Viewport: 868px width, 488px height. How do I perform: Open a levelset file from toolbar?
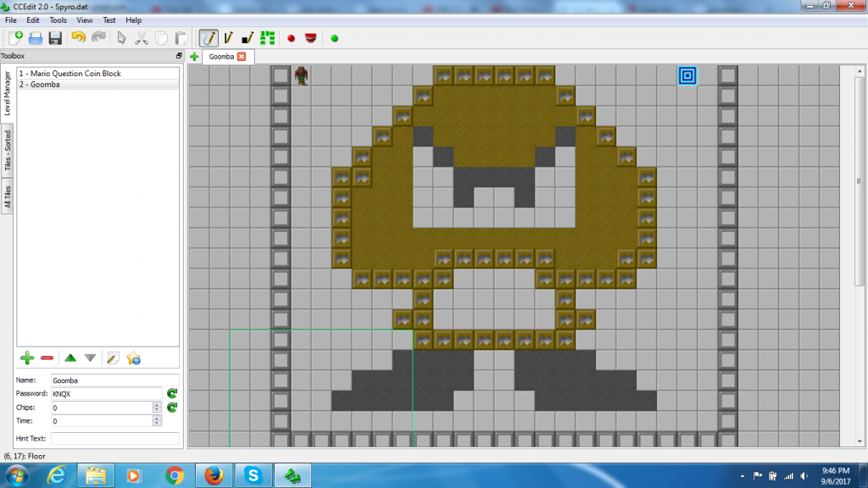36,37
